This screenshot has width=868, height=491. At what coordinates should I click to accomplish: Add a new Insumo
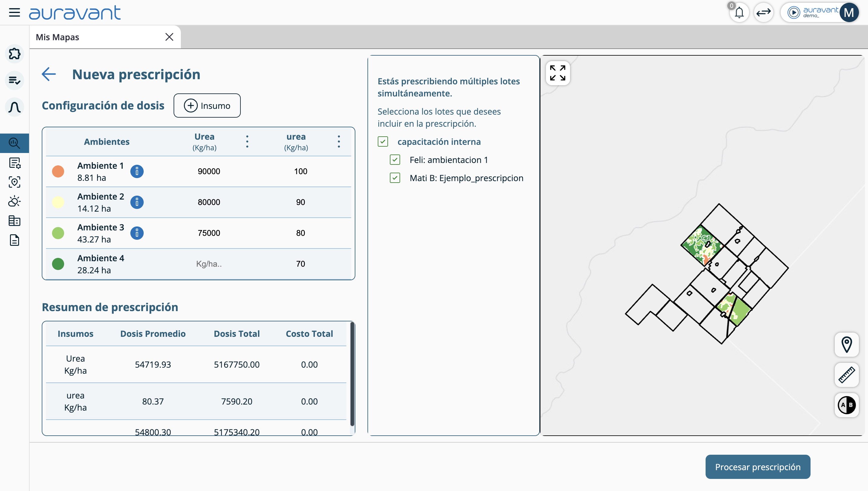tap(207, 106)
